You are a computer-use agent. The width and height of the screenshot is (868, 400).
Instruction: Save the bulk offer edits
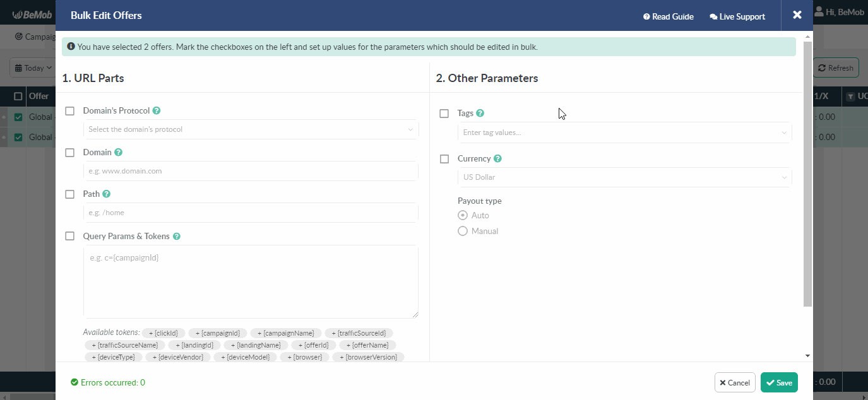point(779,382)
